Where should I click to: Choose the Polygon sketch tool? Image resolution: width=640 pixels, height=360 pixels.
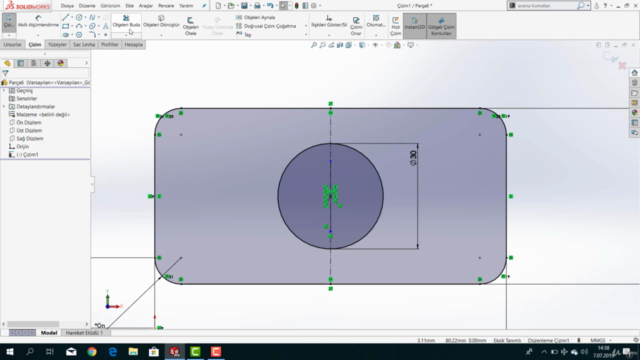click(79, 35)
